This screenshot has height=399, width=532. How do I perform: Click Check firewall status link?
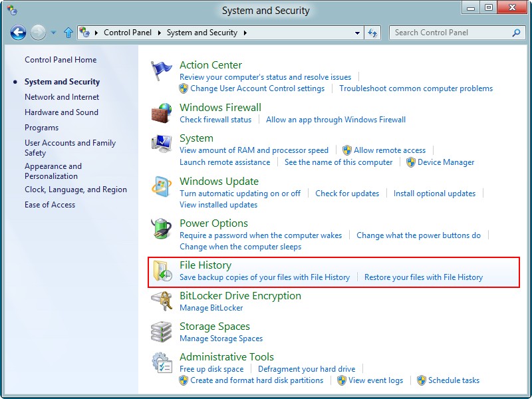point(215,120)
